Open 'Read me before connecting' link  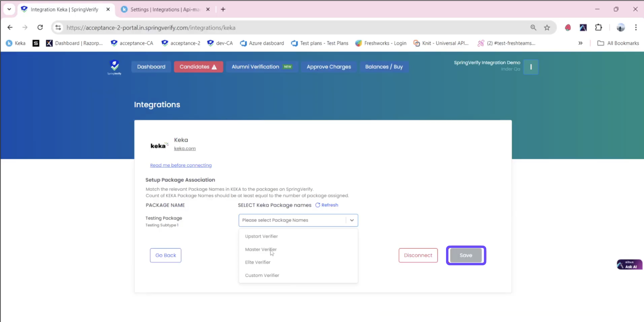click(181, 165)
